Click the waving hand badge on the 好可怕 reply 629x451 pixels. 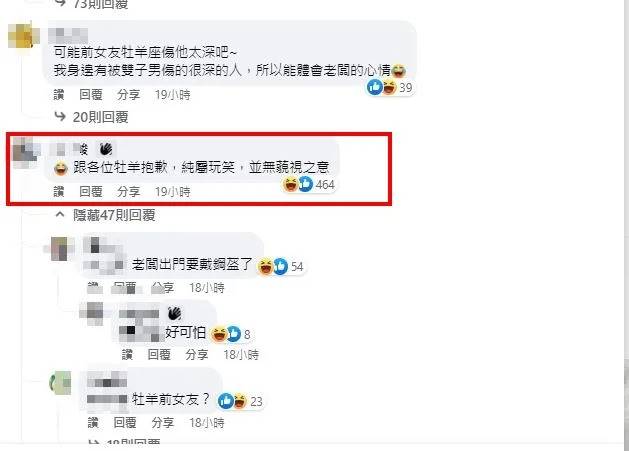tap(174, 313)
